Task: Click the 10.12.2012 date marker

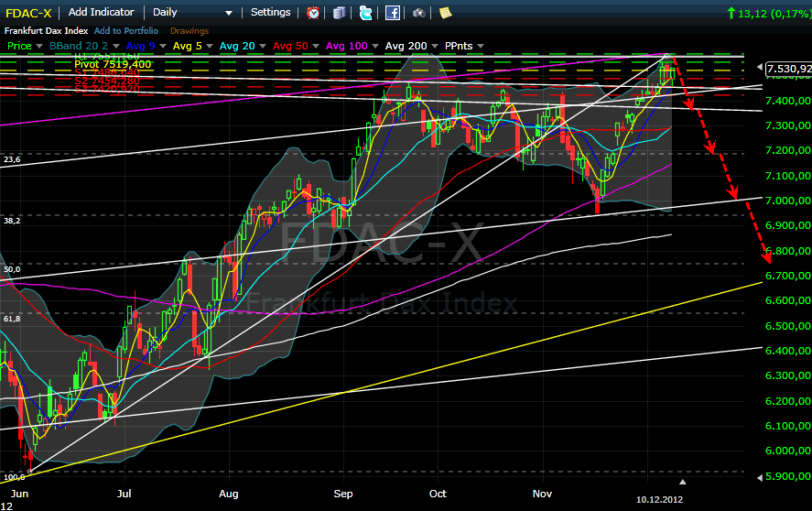Action: (x=659, y=500)
